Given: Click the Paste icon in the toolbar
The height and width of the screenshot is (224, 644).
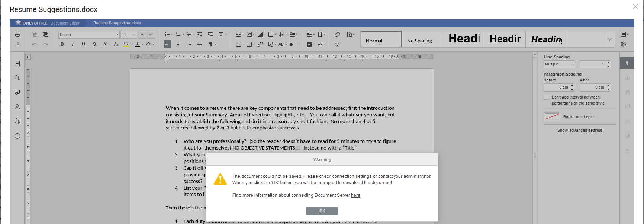Looking at the screenshot, I should click(45, 35).
